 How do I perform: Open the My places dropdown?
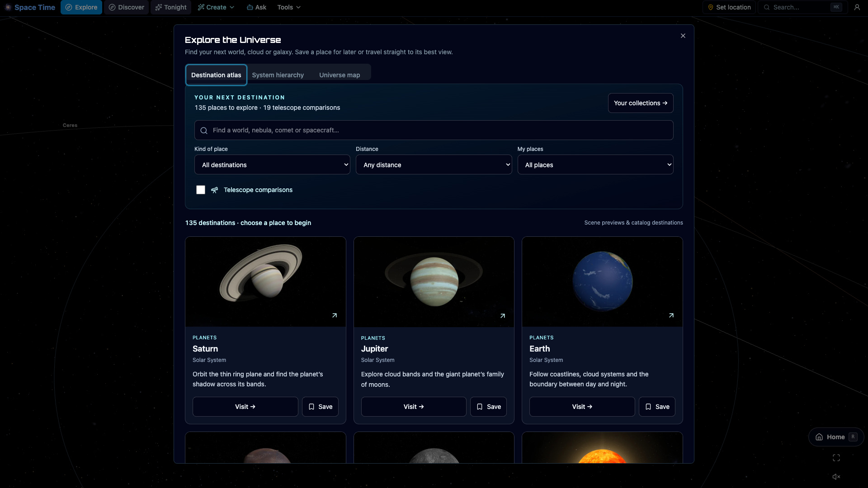(595, 164)
